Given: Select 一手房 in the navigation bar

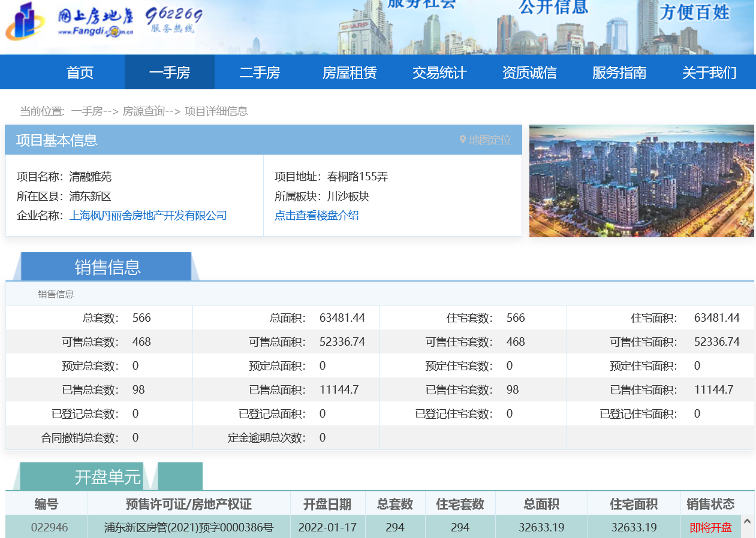Looking at the screenshot, I should tap(170, 72).
